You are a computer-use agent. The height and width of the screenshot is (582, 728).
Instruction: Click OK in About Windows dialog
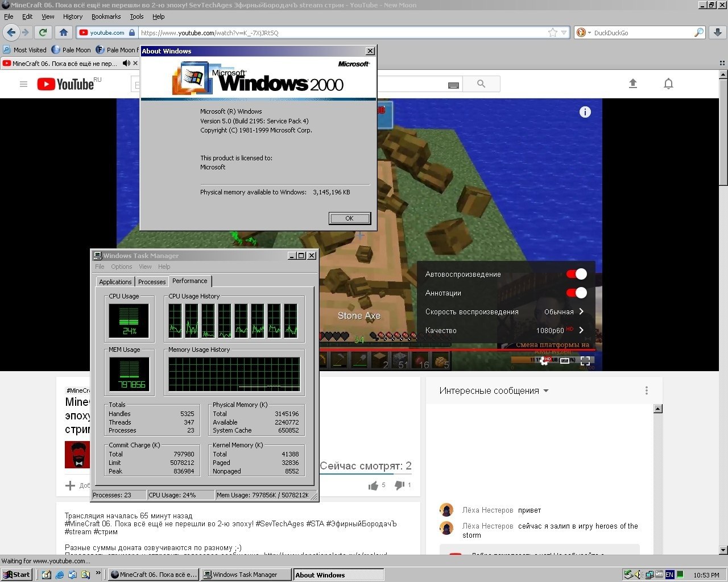click(x=349, y=218)
